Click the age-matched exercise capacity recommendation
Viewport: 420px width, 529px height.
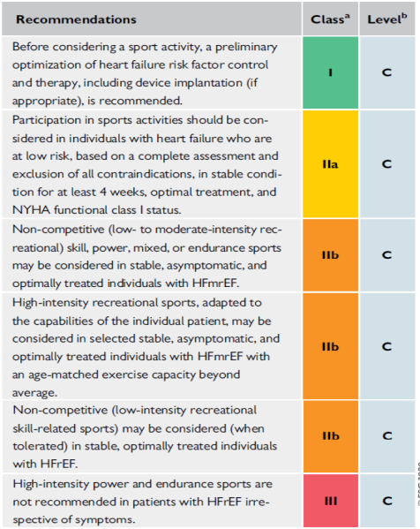point(146,347)
